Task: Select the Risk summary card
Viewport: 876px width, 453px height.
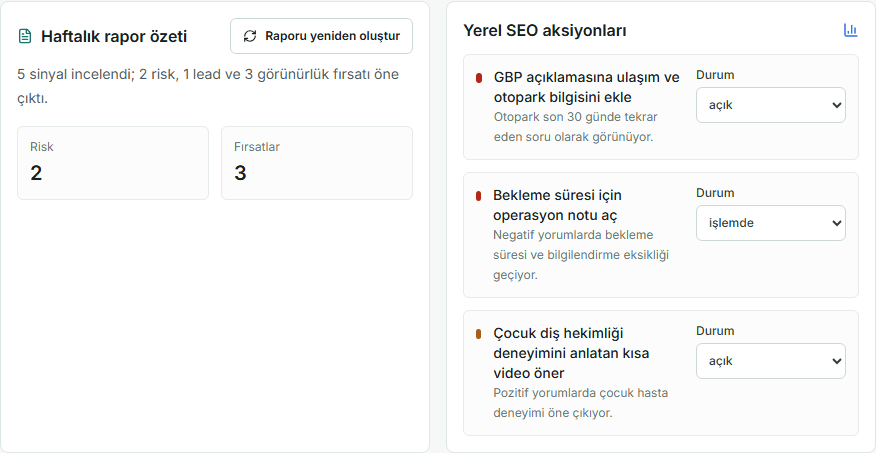Action: 113,163
